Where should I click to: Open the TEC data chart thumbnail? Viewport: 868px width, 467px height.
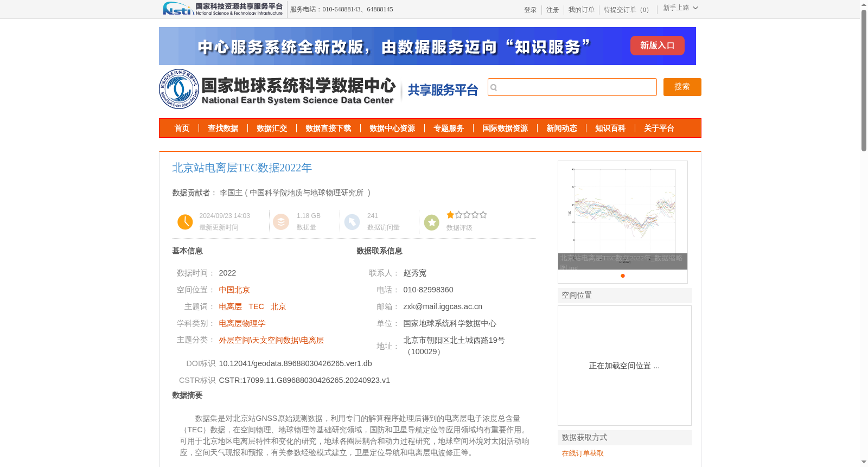[x=623, y=215]
